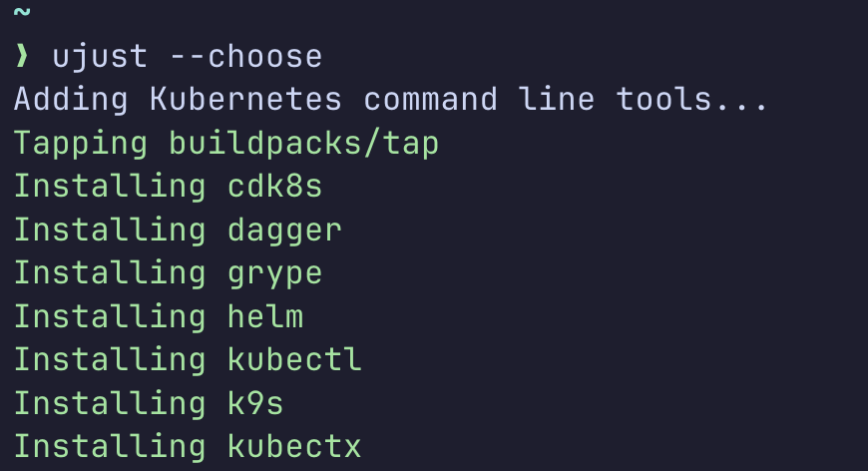Viewport: 868px width, 471px height.
Task: Click the "dagger" package name
Action: (x=284, y=230)
